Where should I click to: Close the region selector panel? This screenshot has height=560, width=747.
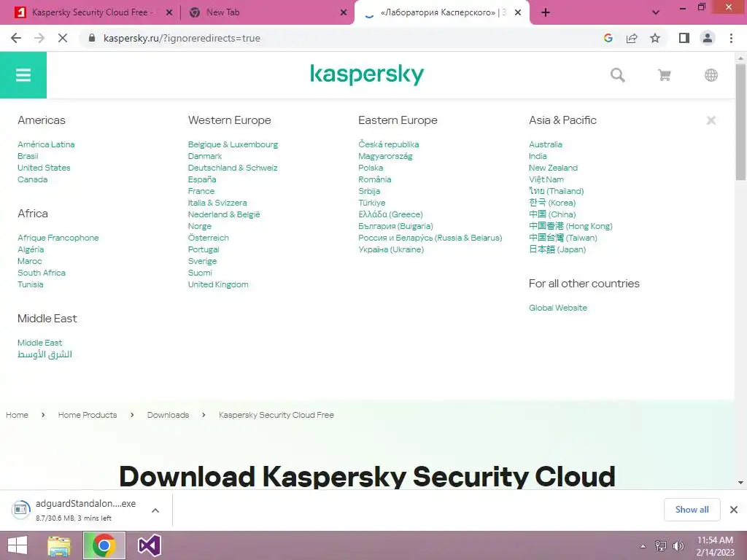coord(711,120)
